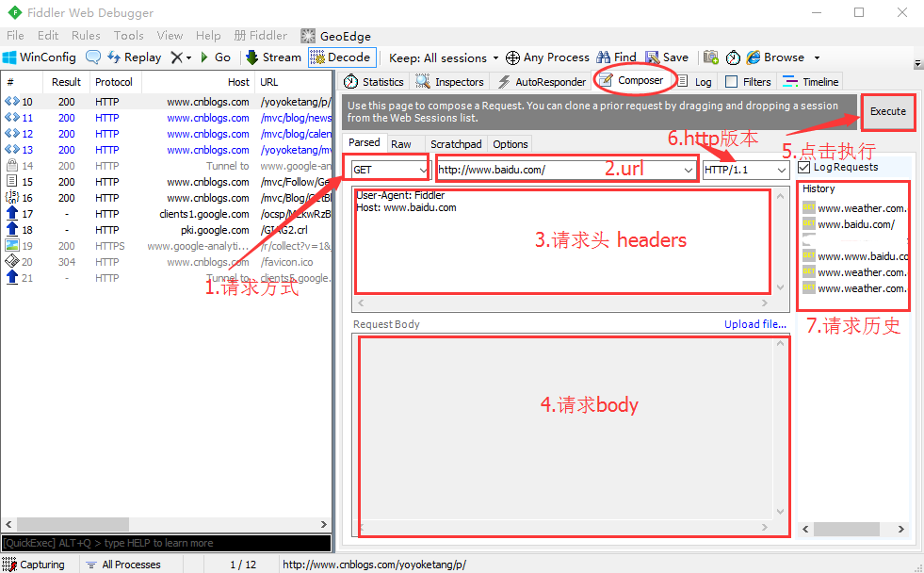Open the Decode toolbar tool
Screen dimensions: 924x573
(341, 57)
